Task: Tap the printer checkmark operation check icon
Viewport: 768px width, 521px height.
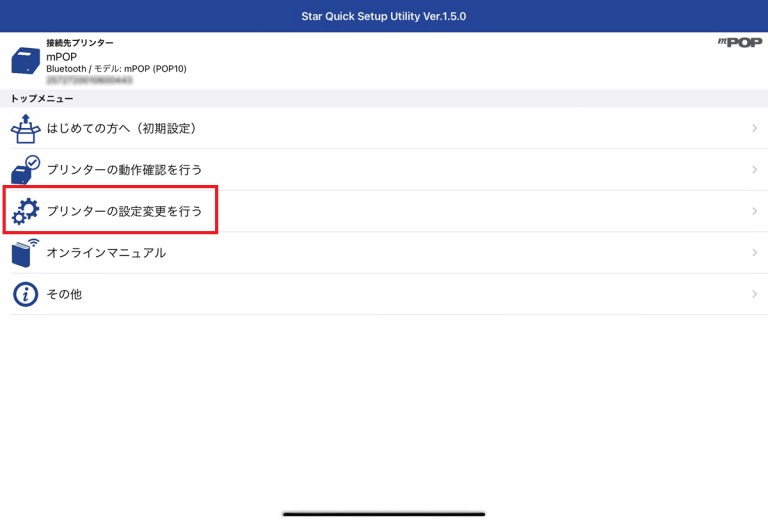Action: point(25,169)
